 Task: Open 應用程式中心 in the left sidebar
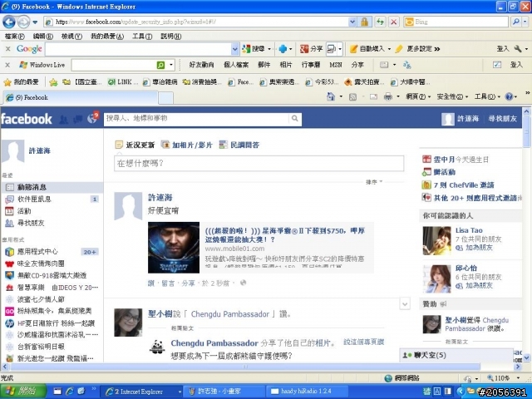[x=52, y=252]
